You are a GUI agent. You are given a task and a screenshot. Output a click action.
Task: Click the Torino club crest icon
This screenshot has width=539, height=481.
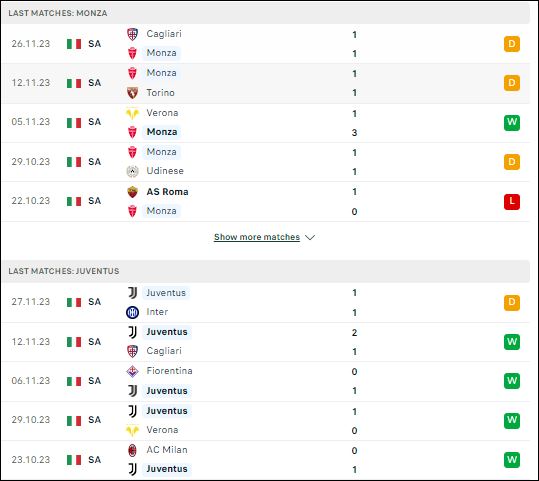pos(132,93)
